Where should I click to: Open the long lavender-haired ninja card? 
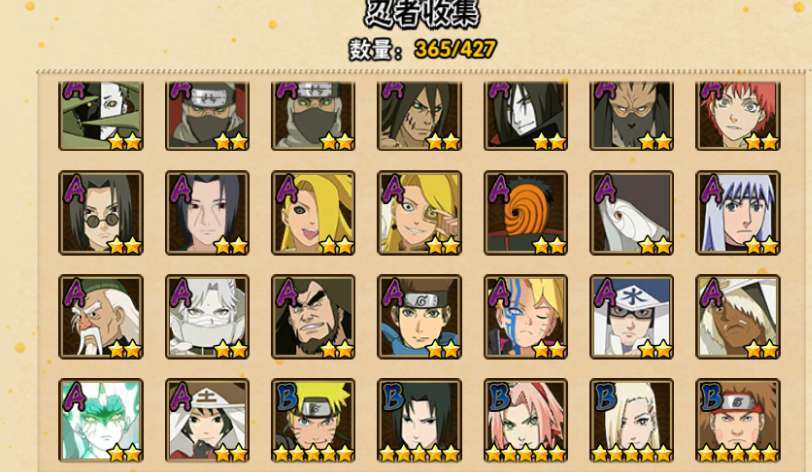(738, 213)
